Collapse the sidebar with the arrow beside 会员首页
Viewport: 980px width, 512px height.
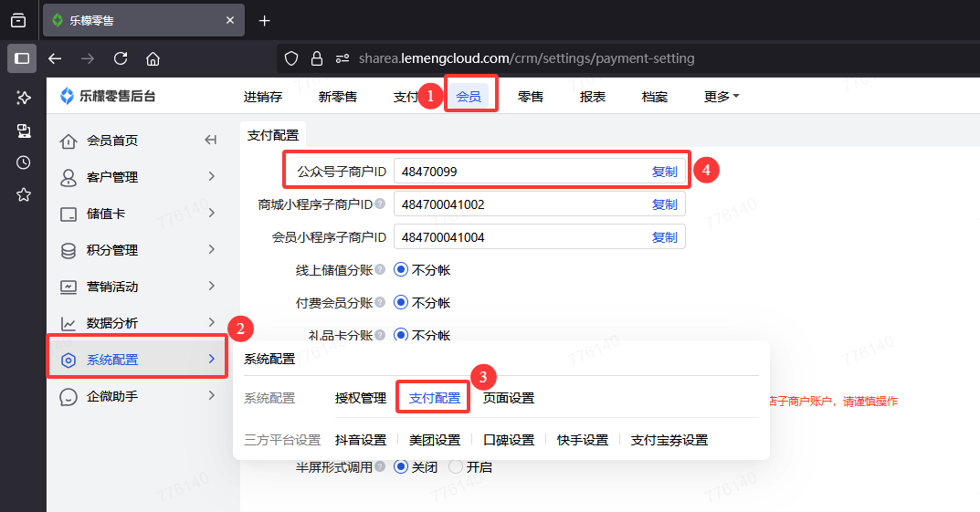(211, 140)
